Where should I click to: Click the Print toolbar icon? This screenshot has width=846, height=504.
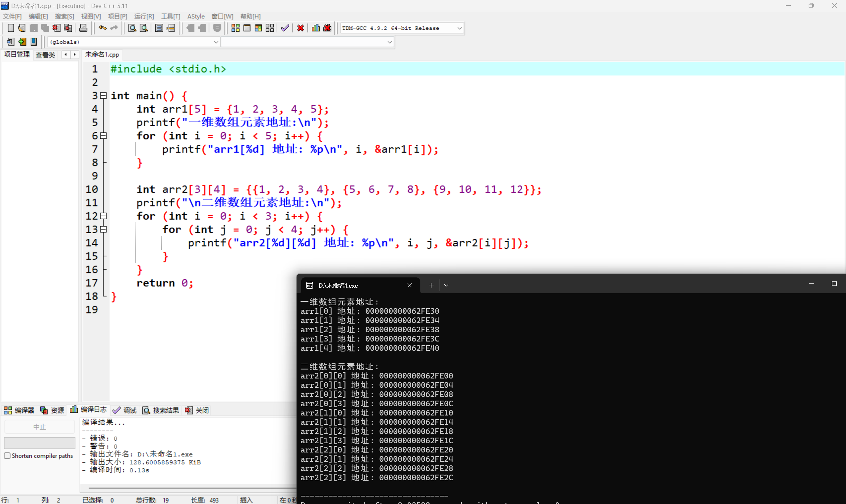point(83,28)
